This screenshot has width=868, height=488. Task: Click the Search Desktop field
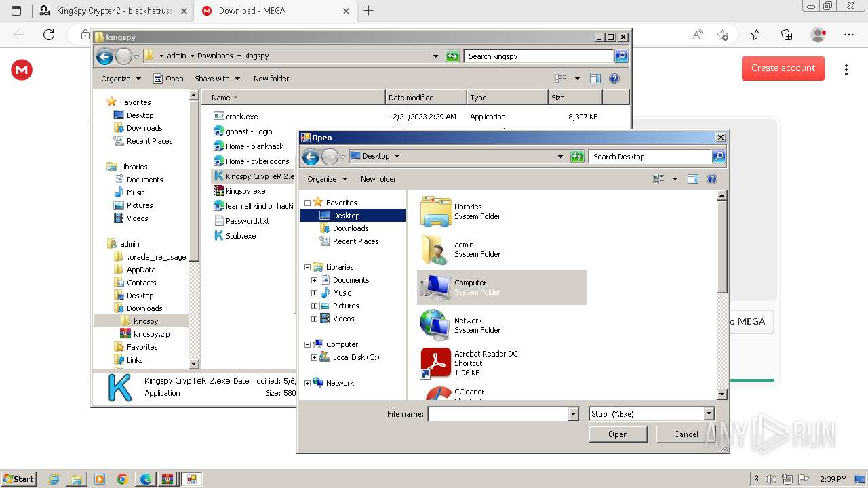coord(650,157)
